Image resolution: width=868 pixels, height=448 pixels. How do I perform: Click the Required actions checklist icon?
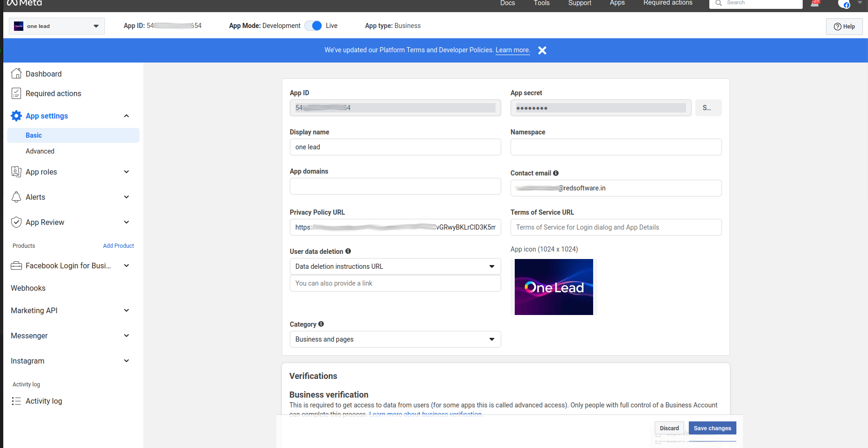pyautogui.click(x=16, y=93)
